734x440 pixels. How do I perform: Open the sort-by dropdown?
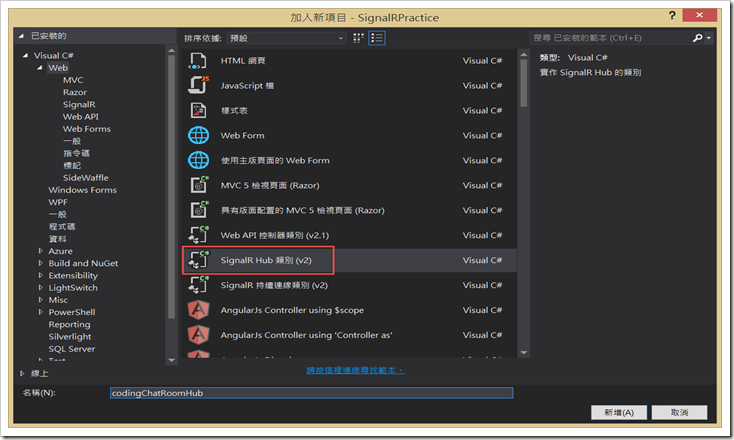[x=286, y=38]
